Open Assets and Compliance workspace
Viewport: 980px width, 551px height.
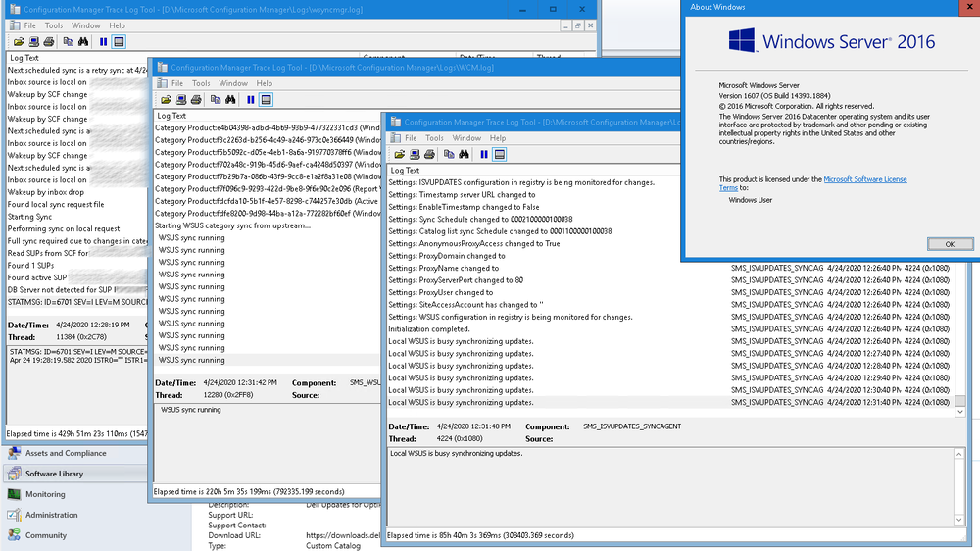pyautogui.click(x=66, y=453)
